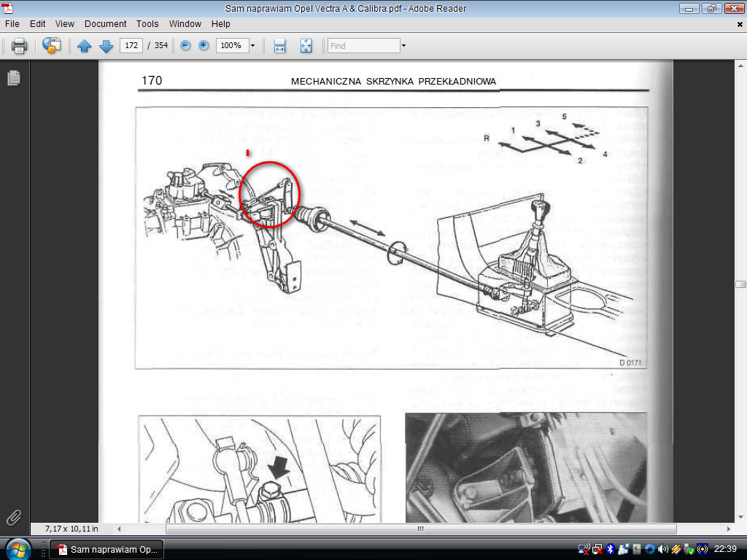Click the Sam naprawiam Op... taskbar button
The width and height of the screenshot is (747, 560).
(x=107, y=549)
